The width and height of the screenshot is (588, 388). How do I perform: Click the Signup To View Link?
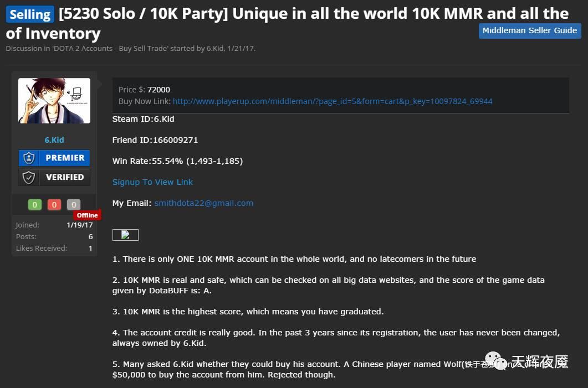point(152,182)
